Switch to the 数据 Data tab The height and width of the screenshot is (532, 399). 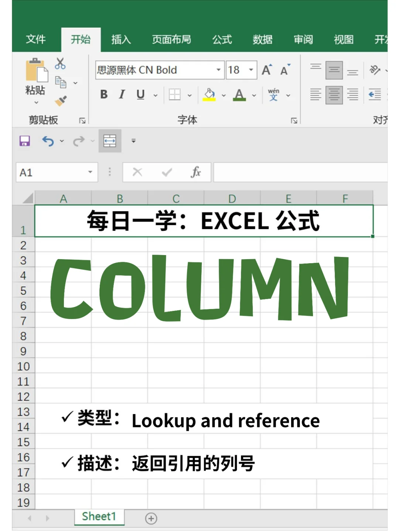coord(263,40)
